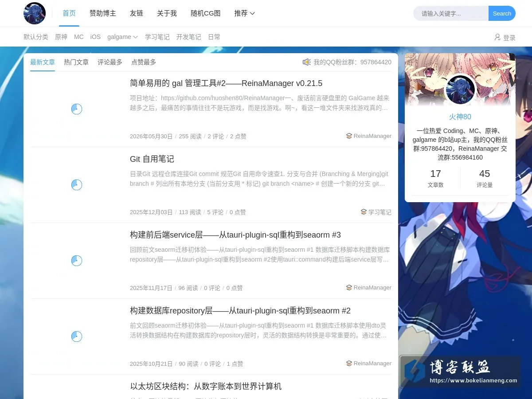Focus the keyword search input field
The height and width of the screenshot is (399, 532).
click(x=451, y=13)
